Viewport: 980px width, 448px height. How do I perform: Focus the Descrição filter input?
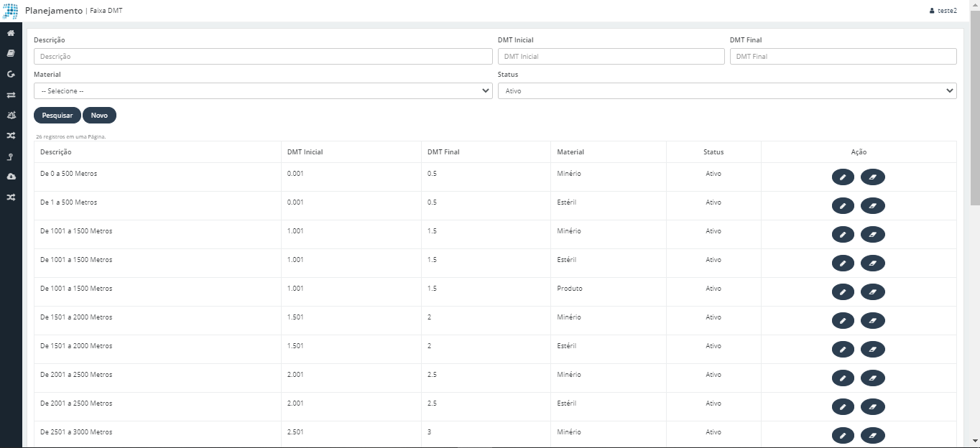tap(263, 56)
